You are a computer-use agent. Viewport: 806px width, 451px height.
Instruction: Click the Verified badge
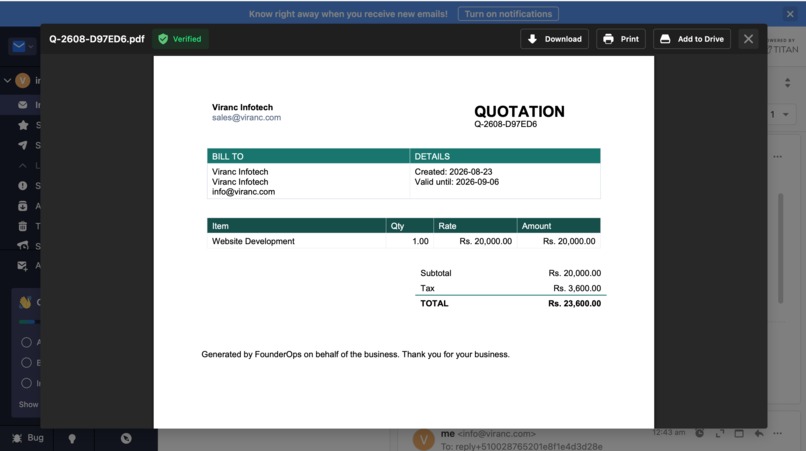point(180,39)
